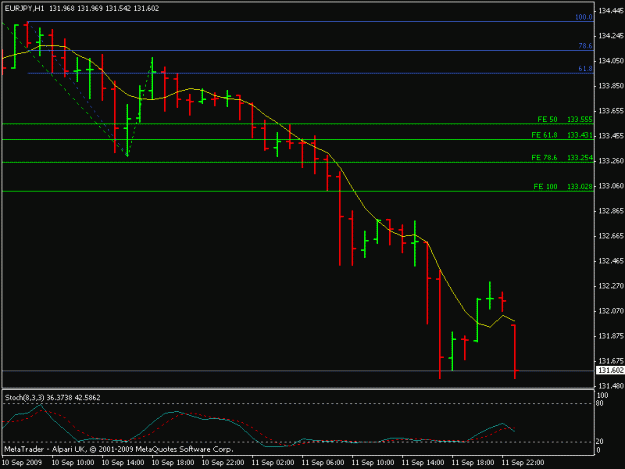Click the 11 Sep 10:00 time label
Image resolution: width=625 pixels, height=469 pixels.
[x=373, y=463]
